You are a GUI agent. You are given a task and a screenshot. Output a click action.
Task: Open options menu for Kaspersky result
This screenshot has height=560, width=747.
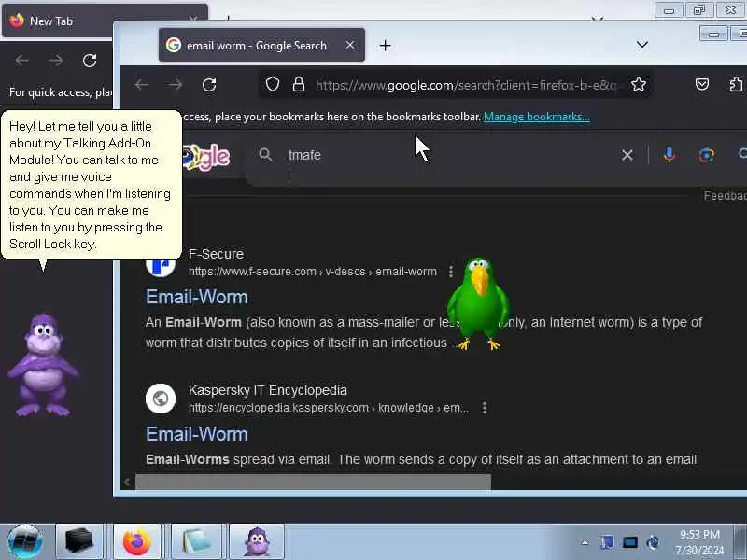point(484,408)
